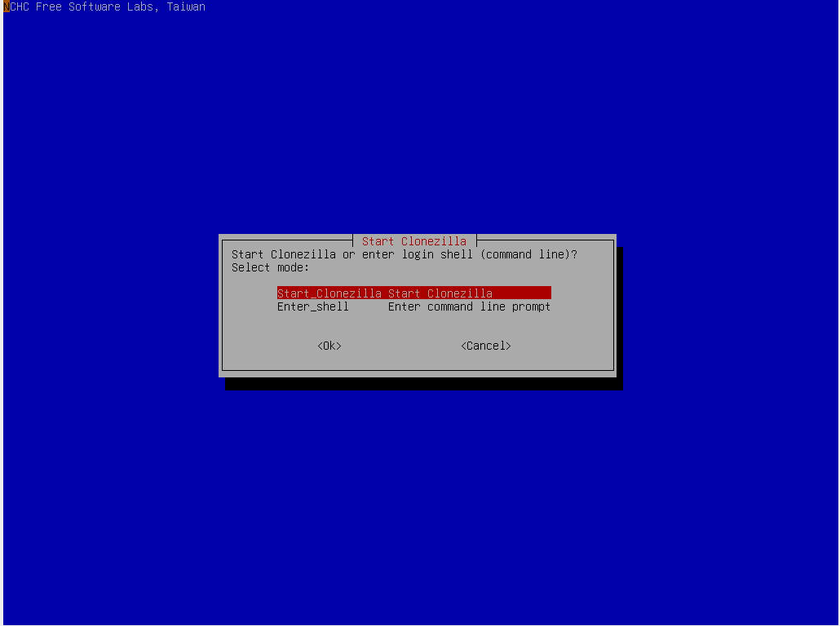Confirm with the Ok button
840x626 pixels.
[329, 346]
